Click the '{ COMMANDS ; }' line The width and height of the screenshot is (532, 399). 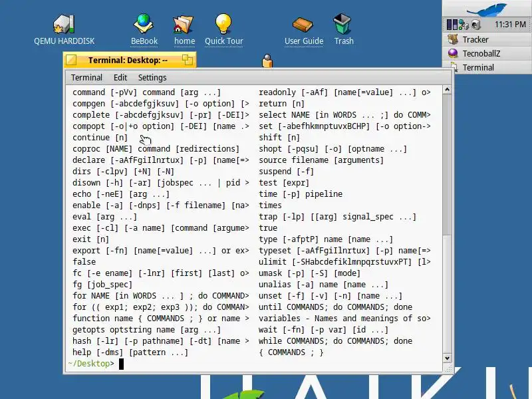tap(291, 352)
